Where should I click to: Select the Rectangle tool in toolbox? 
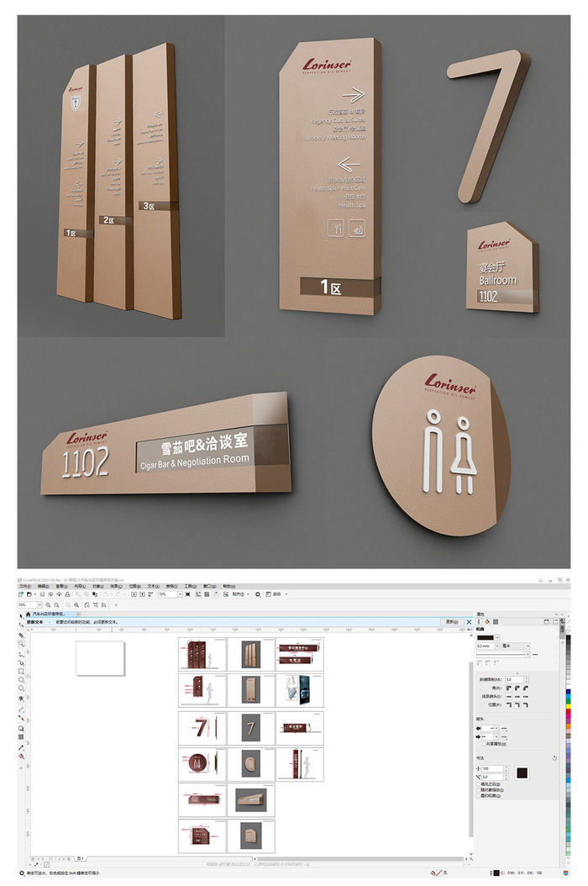click(x=21, y=672)
